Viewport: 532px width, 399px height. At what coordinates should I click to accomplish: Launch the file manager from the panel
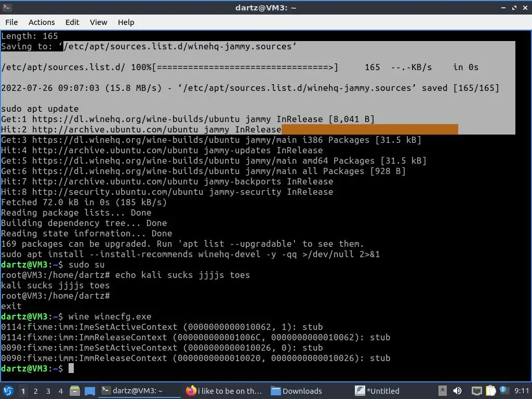click(x=75, y=391)
